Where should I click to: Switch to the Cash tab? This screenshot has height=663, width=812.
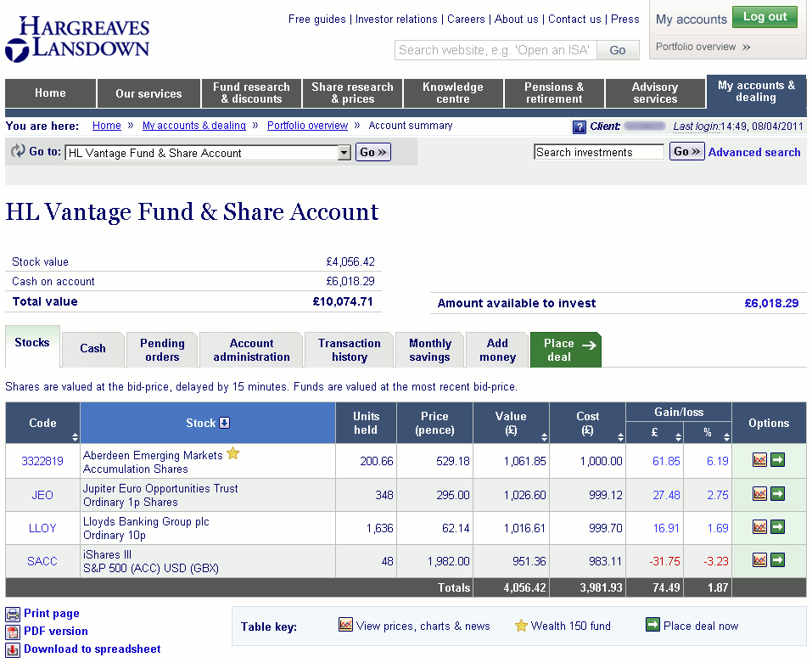click(92, 349)
